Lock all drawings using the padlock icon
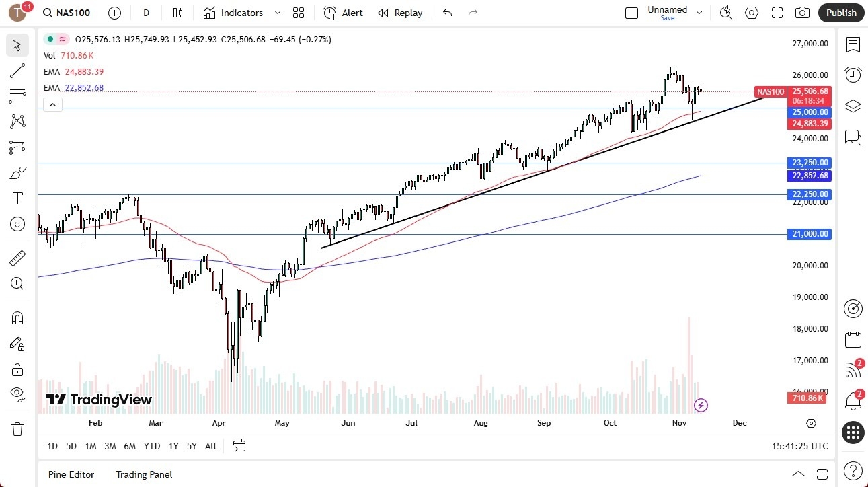 click(x=17, y=369)
